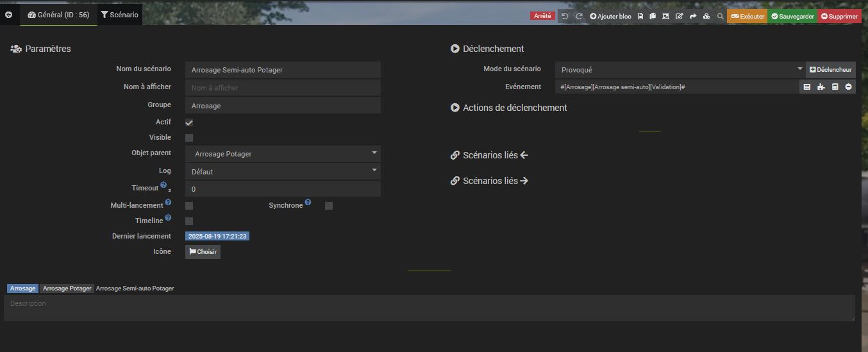868x352 pixels.
Task: Remove the event with minus icon
Action: [849, 87]
